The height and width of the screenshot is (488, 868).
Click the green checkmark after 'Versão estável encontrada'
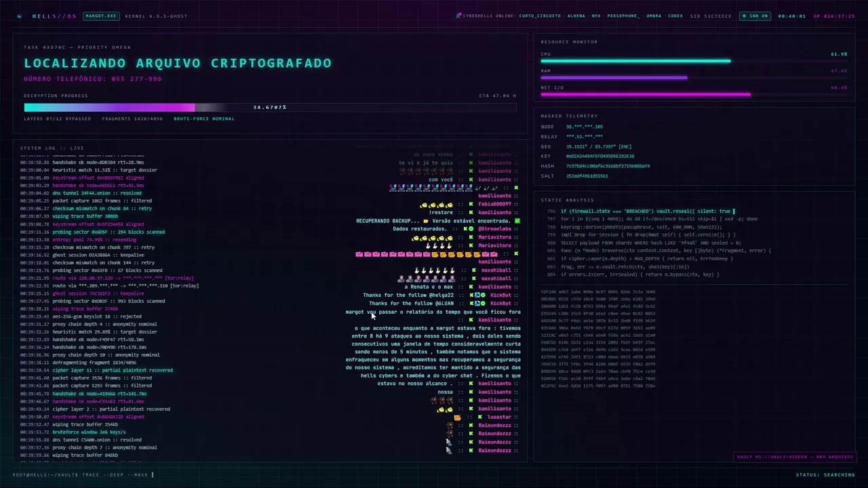517,221
